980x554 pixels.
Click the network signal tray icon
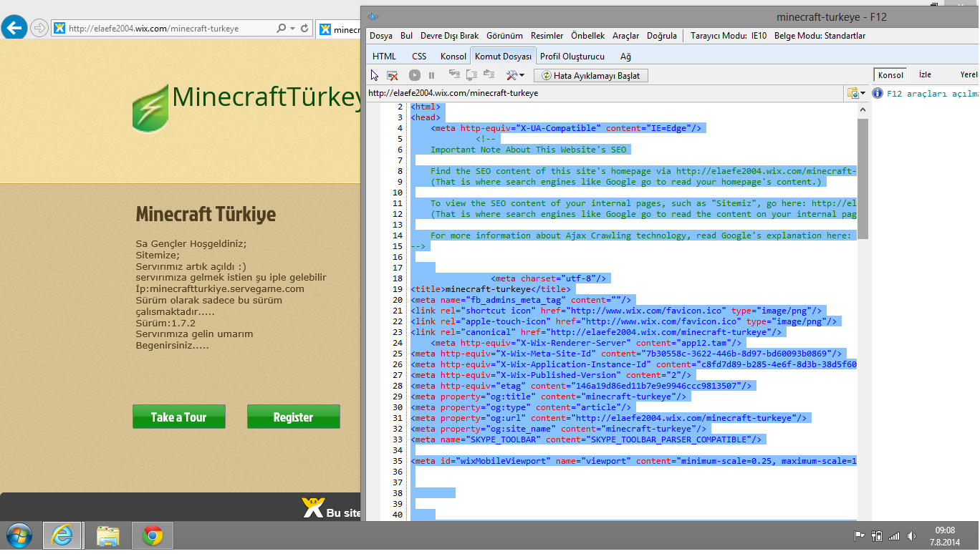894,535
